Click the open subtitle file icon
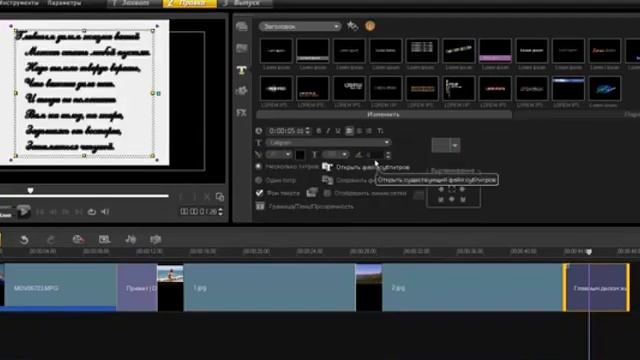This screenshot has height=360, width=640. point(327,167)
